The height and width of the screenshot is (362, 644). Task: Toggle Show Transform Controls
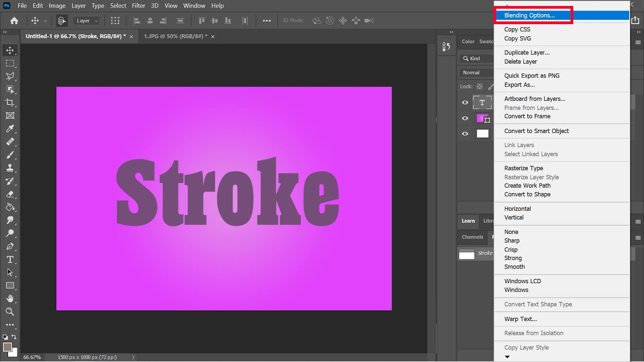pyautogui.click(x=115, y=21)
